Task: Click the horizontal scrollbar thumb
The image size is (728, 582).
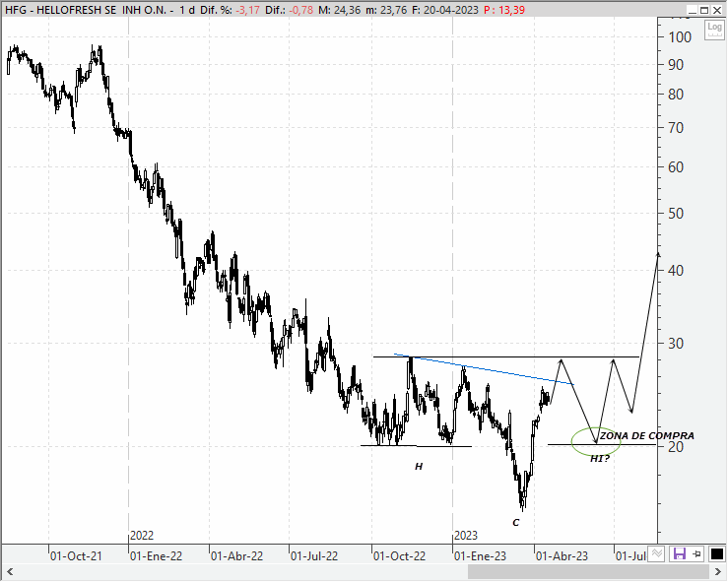Action: point(588,571)
